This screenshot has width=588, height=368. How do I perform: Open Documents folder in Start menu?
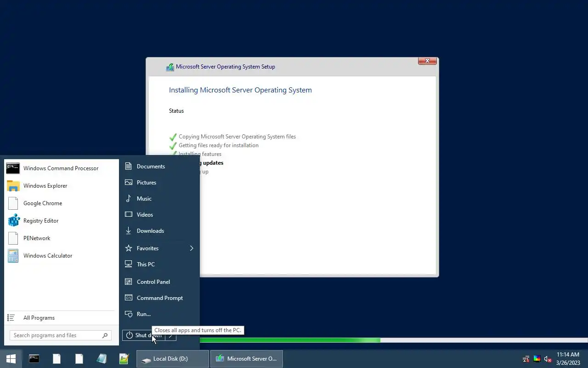(159, 167)
